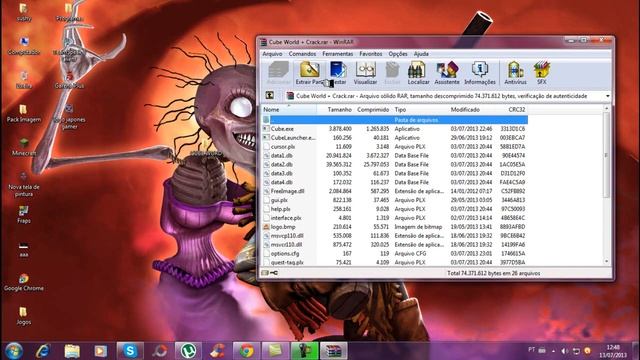Sort by the Tamanho column header
This screenshot has height=360, width=640.
[x=336, y=109]
